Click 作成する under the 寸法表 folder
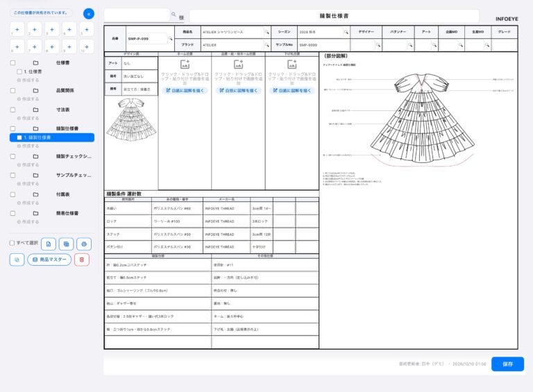Screen dimensions: 533x392 point(28,118)
